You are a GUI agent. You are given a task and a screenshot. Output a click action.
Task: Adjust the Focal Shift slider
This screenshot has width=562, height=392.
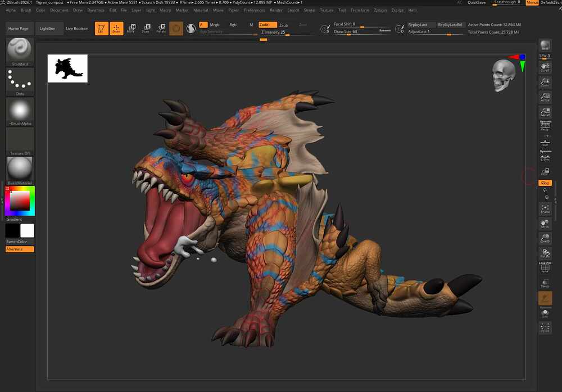pyautogui.click(x=362, y=24)
